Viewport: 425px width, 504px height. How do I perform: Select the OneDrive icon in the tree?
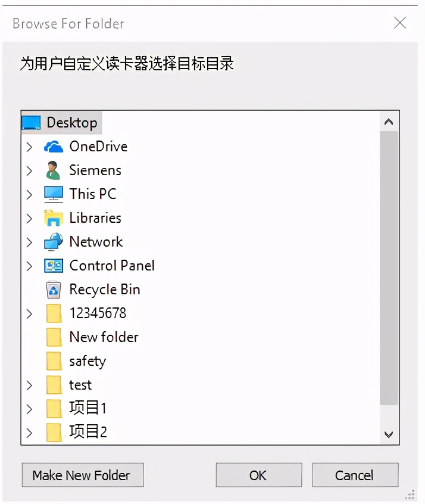tap(54, 146)
